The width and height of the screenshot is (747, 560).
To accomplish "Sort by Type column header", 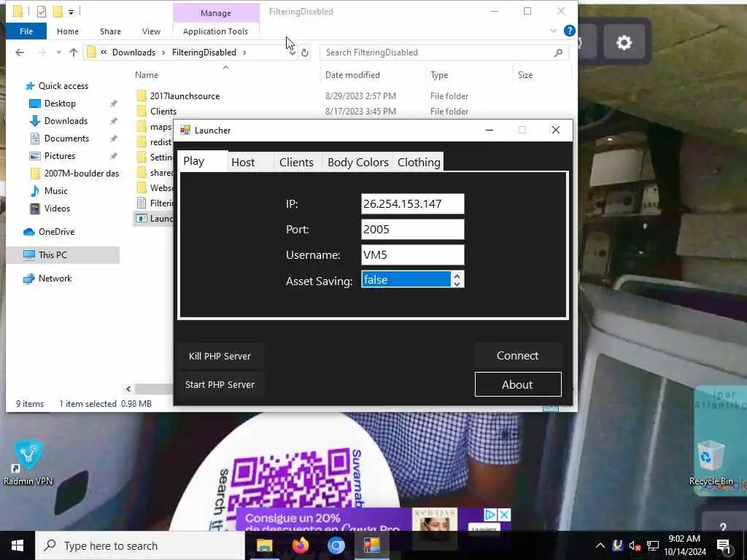I will click(438, 75).
